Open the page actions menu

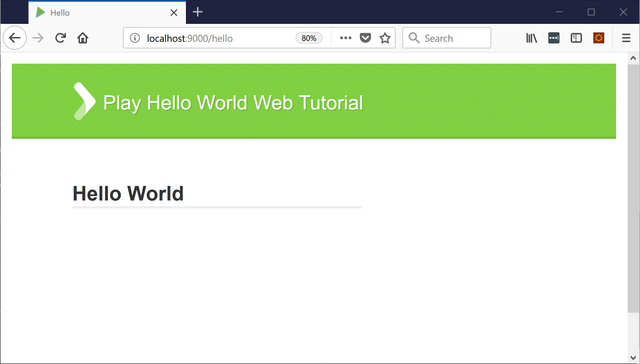(346, 38)
